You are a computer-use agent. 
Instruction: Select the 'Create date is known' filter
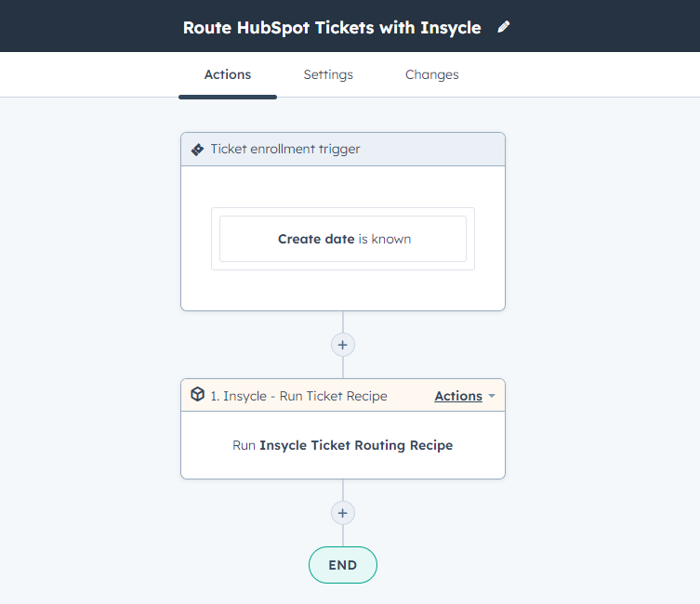343,239
